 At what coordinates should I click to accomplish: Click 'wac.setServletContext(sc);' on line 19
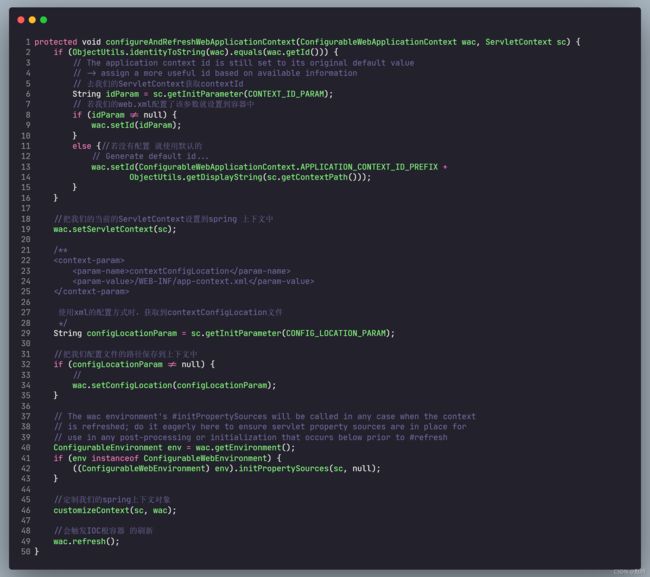[x=115, y=229]
